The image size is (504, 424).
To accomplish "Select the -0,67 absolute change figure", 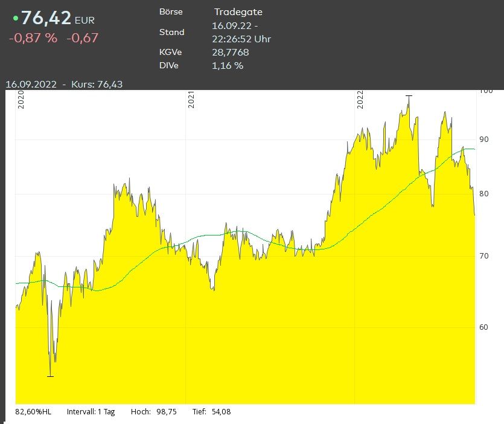I will click(82, 38).
